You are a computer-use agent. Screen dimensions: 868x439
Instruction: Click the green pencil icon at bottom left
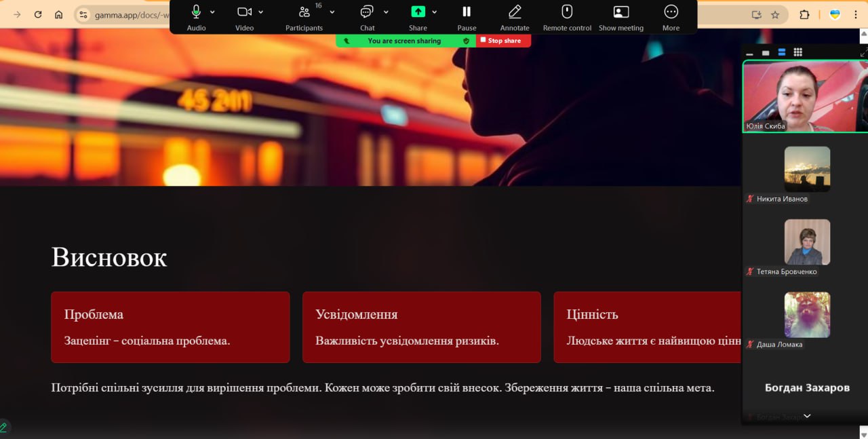pos(4,427)
